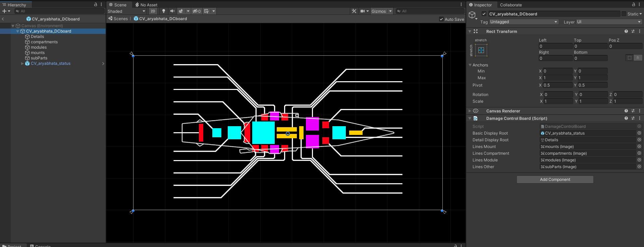Collapse the Damage Control Board script component

click(470, 118)
